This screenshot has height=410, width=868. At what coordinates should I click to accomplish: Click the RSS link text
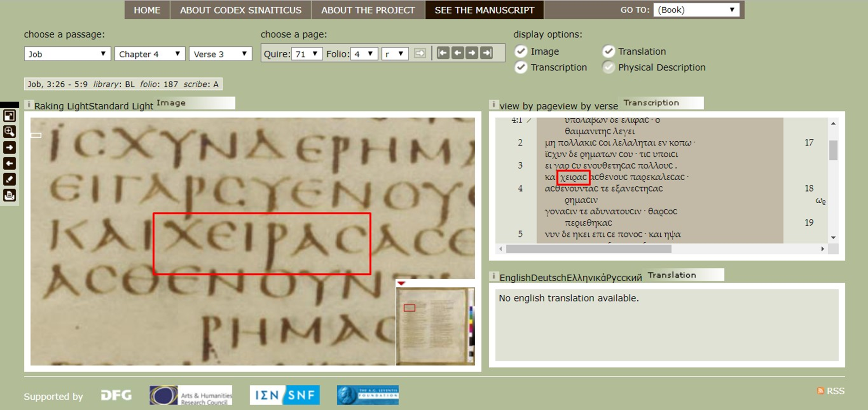[835, 391]
